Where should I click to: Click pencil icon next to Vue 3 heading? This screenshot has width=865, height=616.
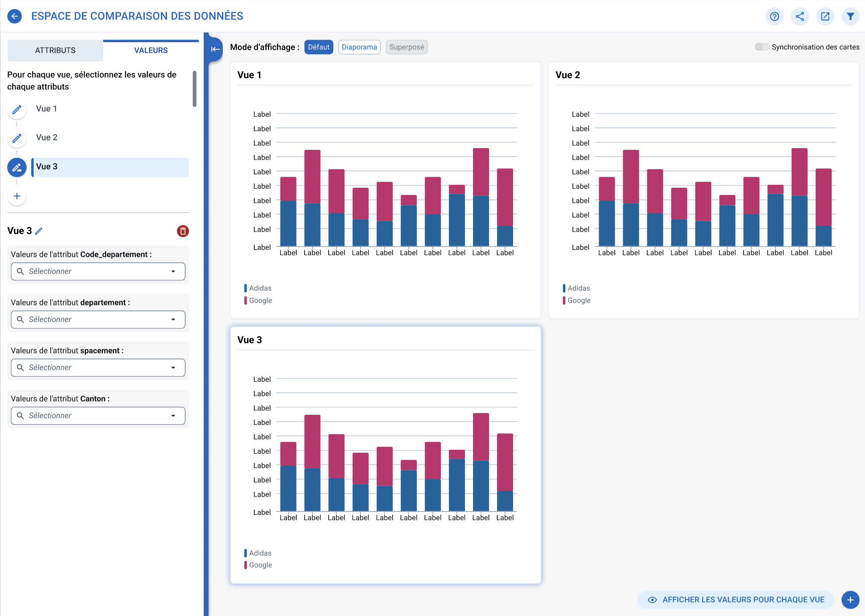39,231
